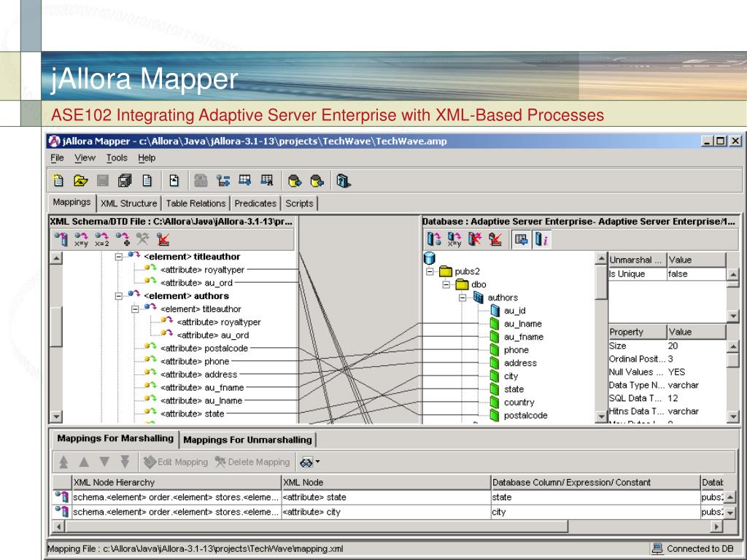This screenshot has height=560, width=747.
Task: Click the Database Column/ Expression/ Constant header
Action: click(x=595, y=483)
